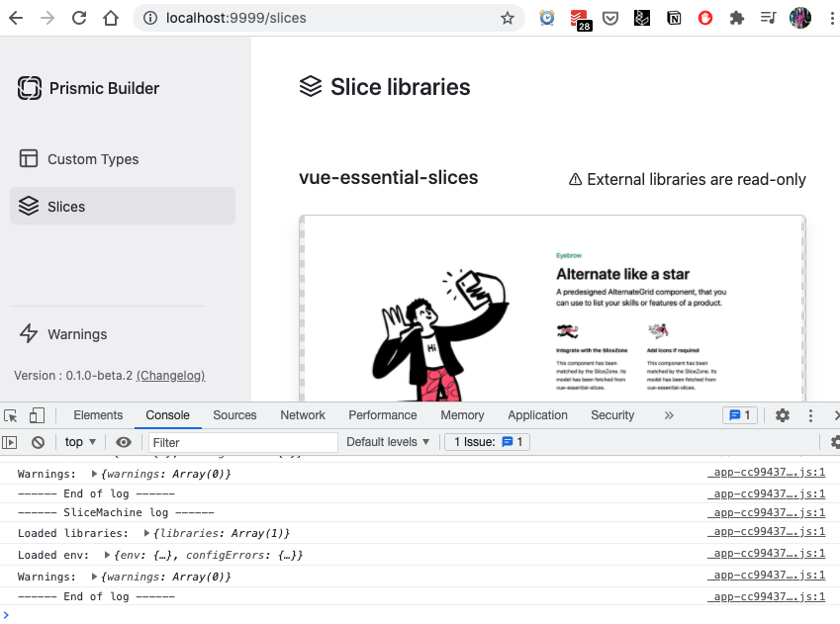The width and height of the screenshot is (840, 624).
Task: Open the Extensions puzzle piece menu
Action: coord(737,18)
